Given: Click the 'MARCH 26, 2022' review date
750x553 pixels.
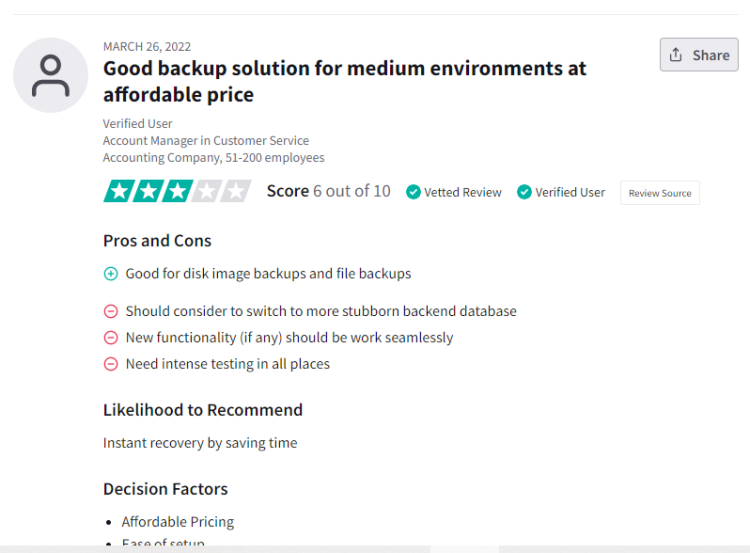Looking at the screenshot, I should pyautogui.click(x=147, y=47).
